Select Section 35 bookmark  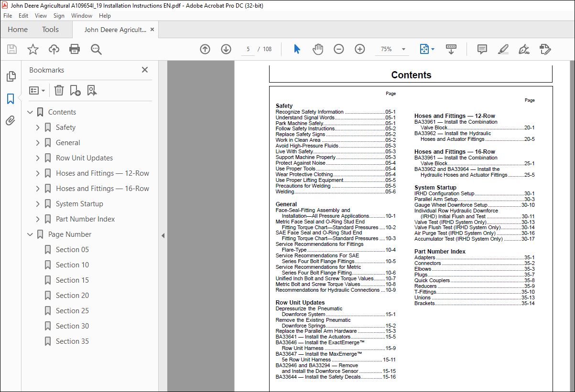point(72,341)
